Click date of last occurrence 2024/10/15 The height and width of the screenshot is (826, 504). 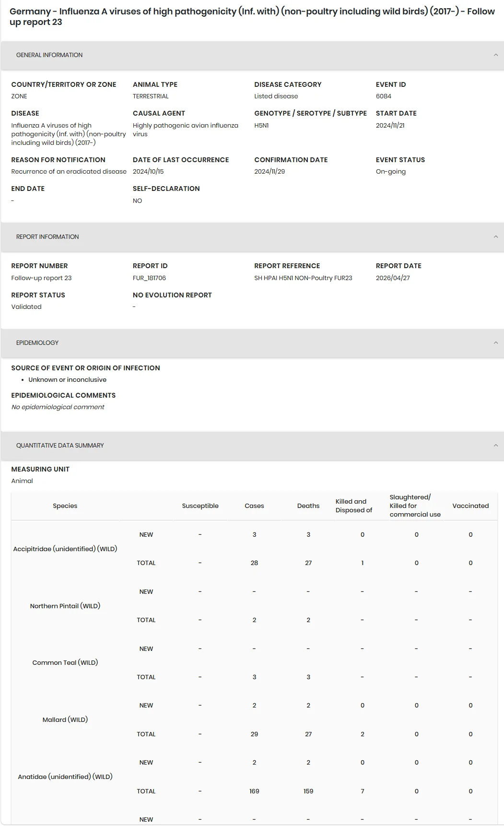click(x=148, y=172)
